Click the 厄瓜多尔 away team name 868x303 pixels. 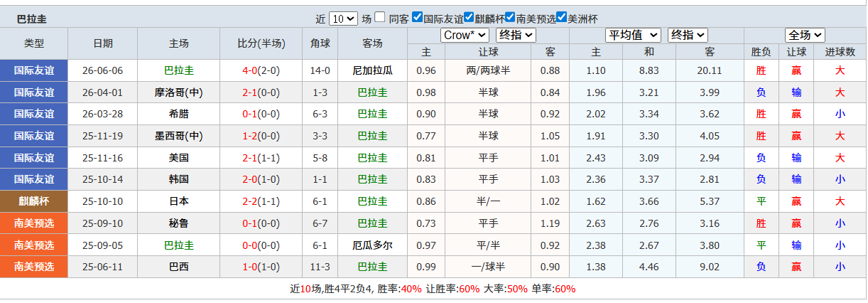click(x=372, y=245)
